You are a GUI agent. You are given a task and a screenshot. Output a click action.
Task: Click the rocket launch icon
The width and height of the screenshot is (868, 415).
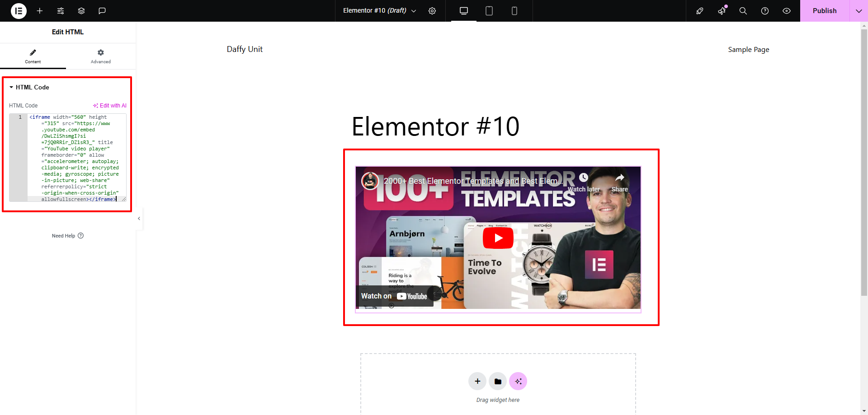[700, 11]
